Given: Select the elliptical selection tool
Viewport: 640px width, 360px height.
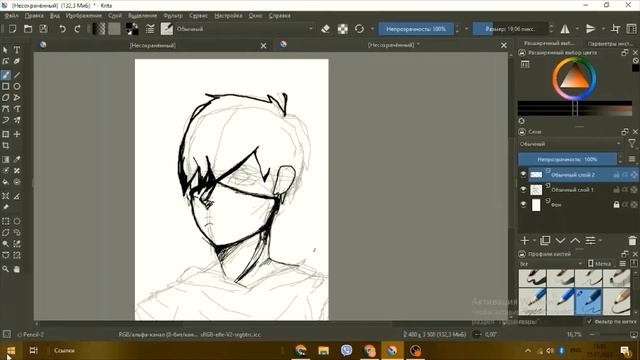Looking at the screenshot, I should 17,221.
